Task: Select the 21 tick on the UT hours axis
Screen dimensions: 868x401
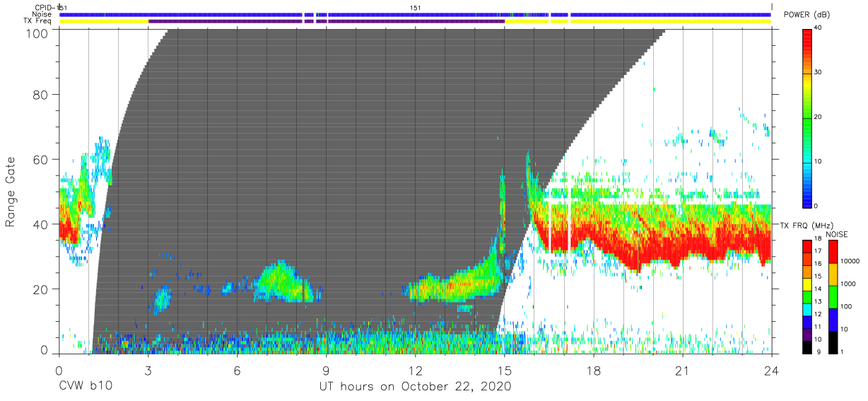Action: [x=682, y=370]
